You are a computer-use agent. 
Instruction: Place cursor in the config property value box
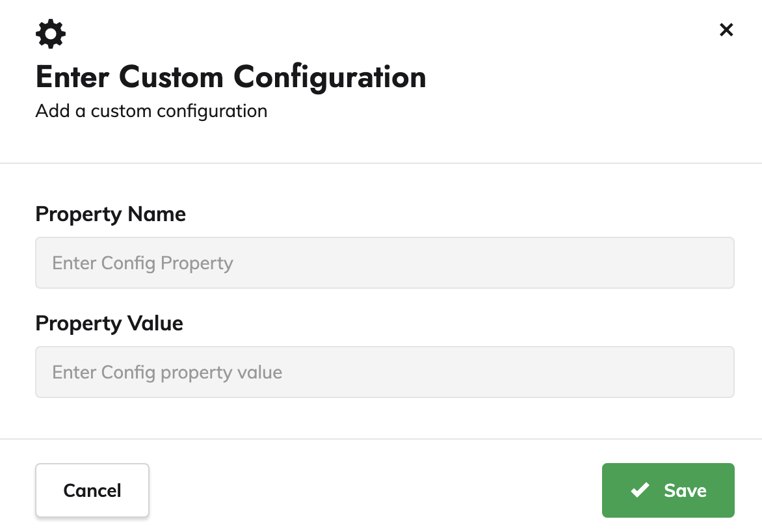pyautogui.click(x=384, y=372)
